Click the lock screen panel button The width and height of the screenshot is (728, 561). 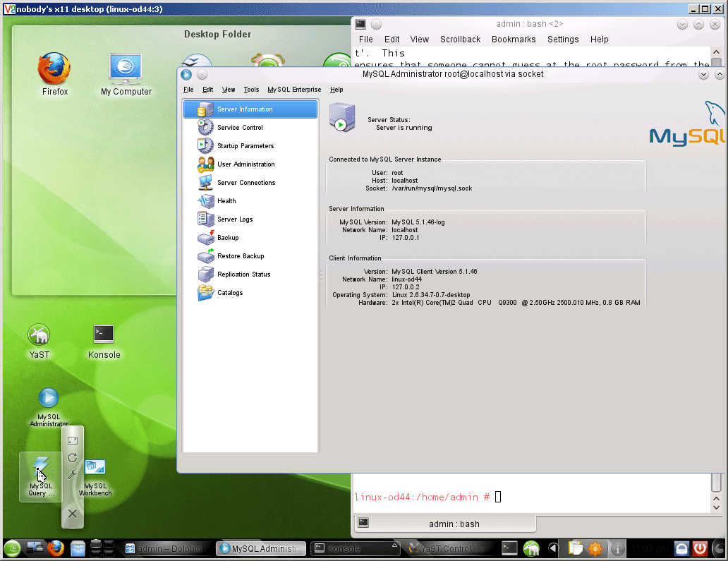681,548
